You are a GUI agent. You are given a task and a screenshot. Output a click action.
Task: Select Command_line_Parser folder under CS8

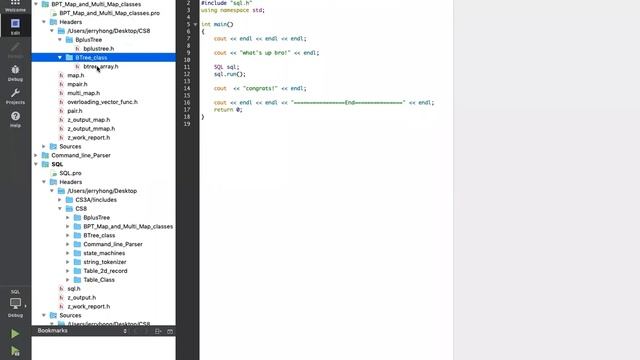pyautogui.click(x=113, y=244)
